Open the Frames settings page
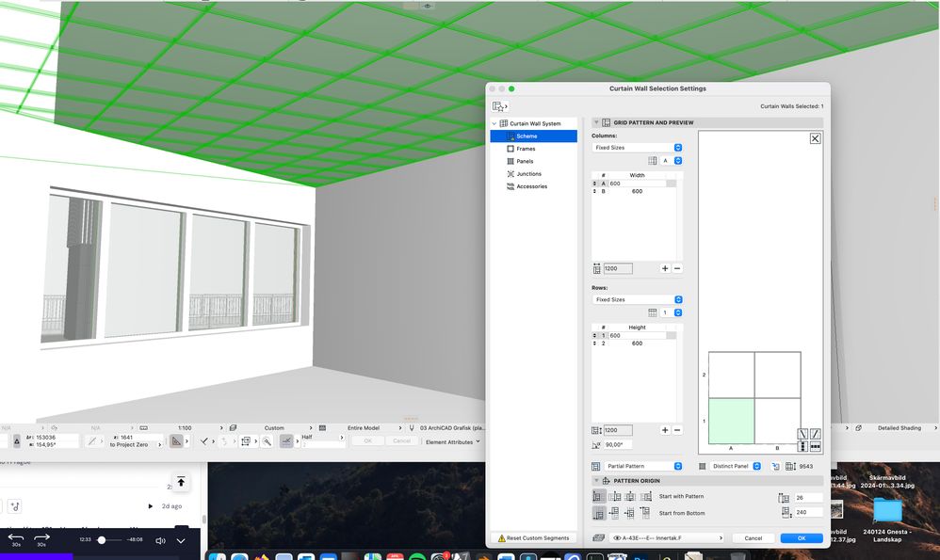Viewport: 940px width, 560px height. 526,149
